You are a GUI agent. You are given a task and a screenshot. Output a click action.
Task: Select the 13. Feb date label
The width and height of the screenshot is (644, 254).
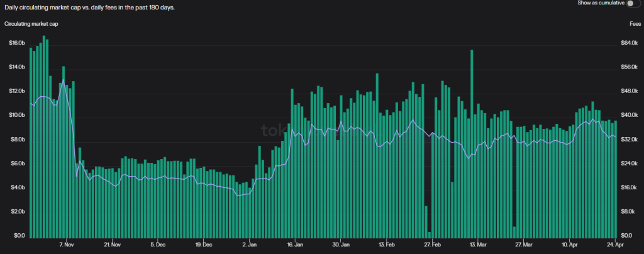(x=387, y=245)
